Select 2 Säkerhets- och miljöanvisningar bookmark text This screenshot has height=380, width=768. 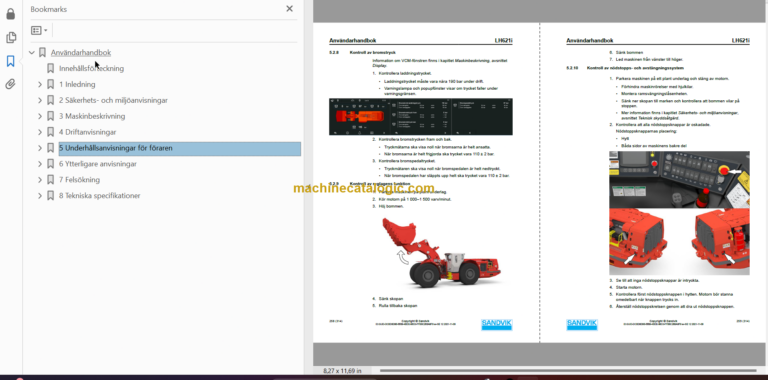[113, 100]
